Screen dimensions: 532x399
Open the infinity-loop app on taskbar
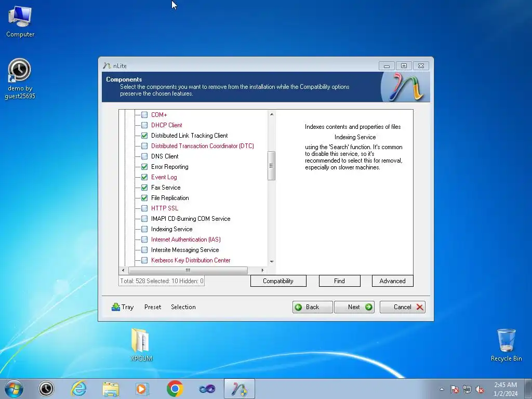[x=207, y=389]
